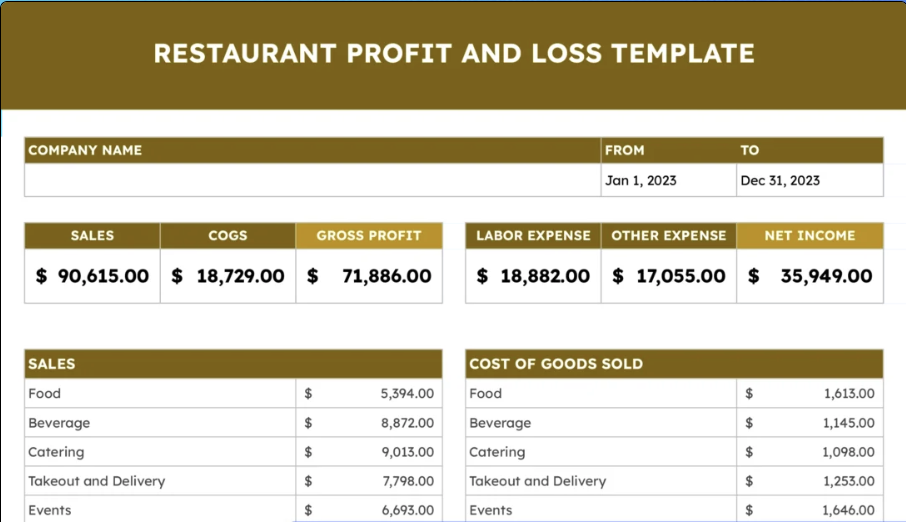Click the Gross Profit value $71,886.00

(369, 276)
